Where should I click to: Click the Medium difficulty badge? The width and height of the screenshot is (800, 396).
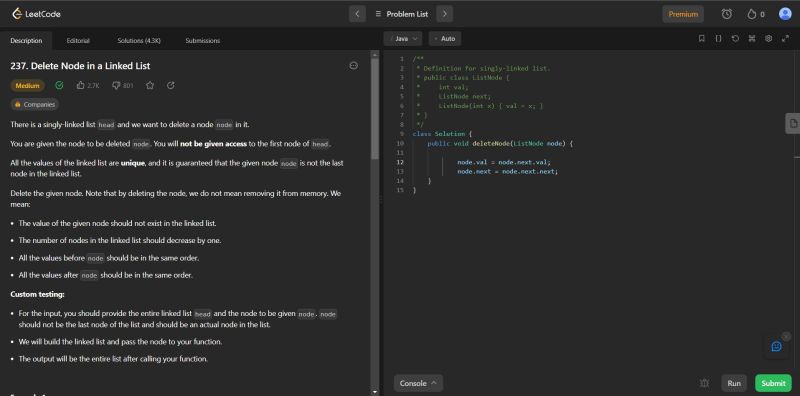pos(28,86)
